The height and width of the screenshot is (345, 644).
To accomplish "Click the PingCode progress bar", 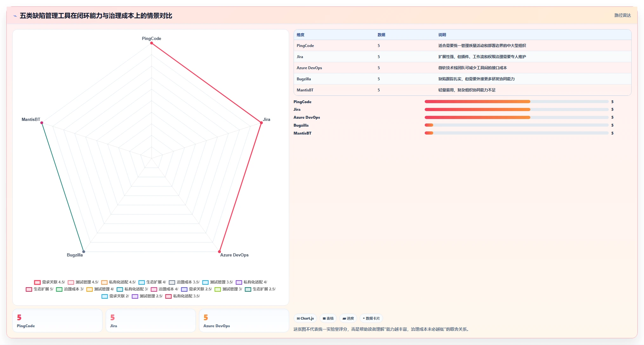I will [516, 102].
